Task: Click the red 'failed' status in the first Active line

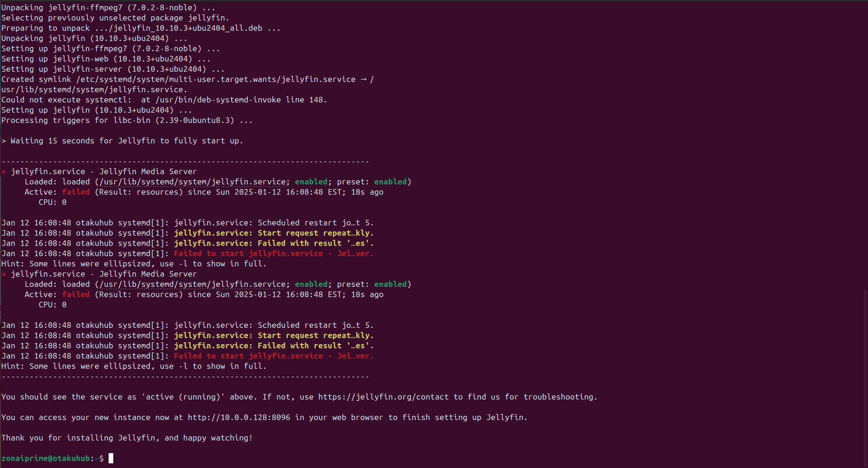Action: click(76, 192)
